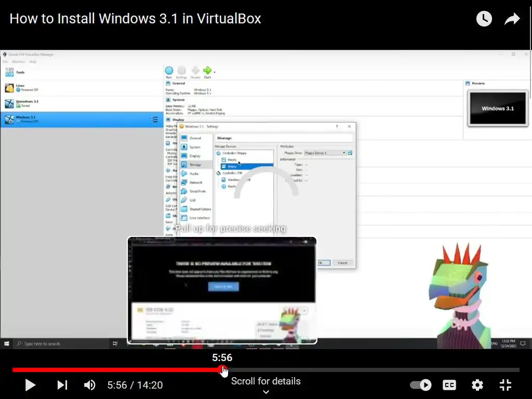
Task: Select User Interface in the Settings sidebar
Action: 195,218
